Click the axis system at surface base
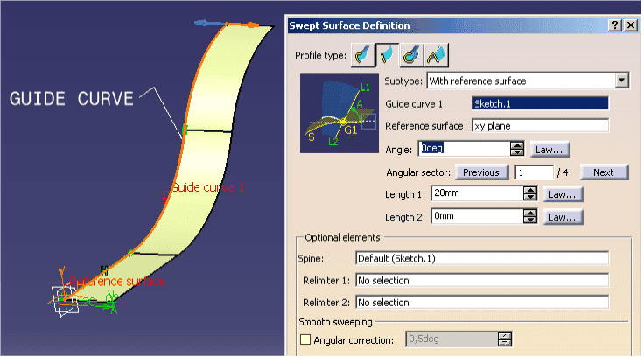 [64, 297]
